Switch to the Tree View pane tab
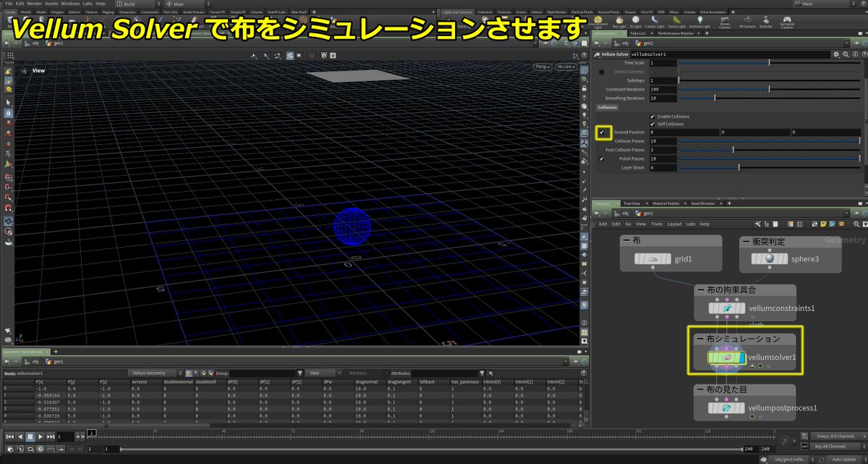The width and height of the screenshot is (868, 464). click(633, 203)
